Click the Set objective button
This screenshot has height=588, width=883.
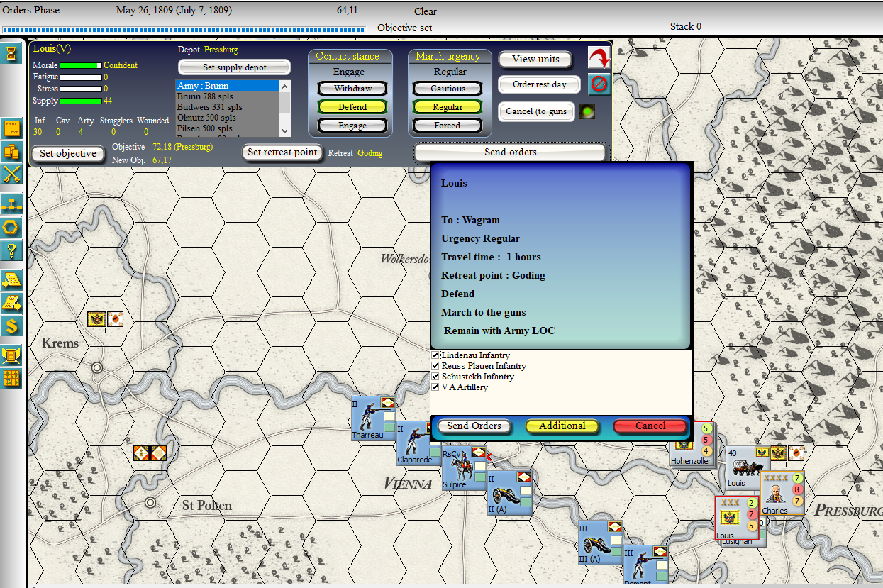[x=68, y=154]
